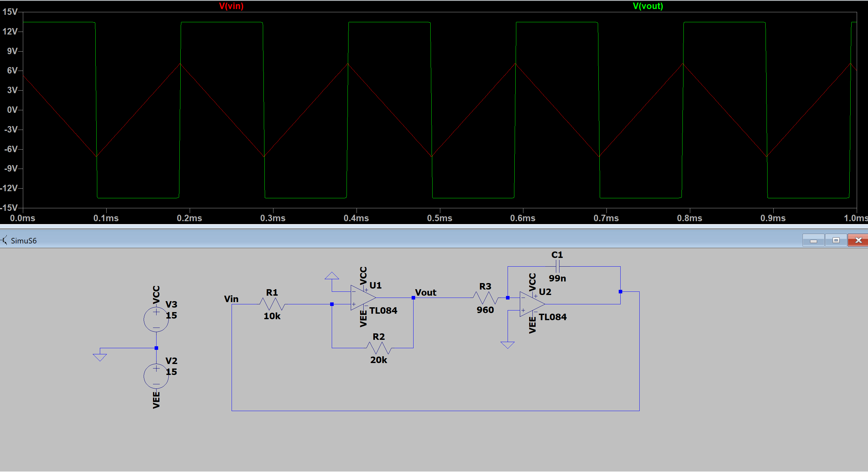Click the 0.9ms time axis label
Screen dimensions: 868x472
tap(773, 218)
